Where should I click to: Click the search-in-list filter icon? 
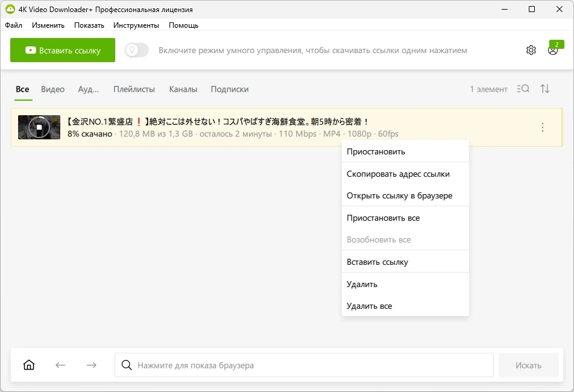coord(523,89)
